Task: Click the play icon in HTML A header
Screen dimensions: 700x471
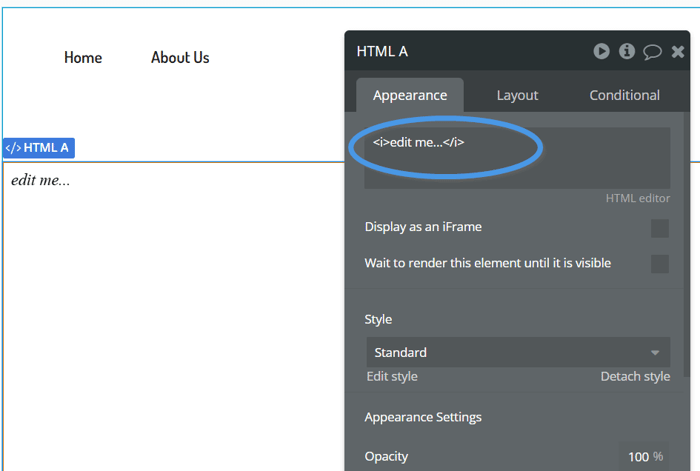Action: [x=601, y=51]
